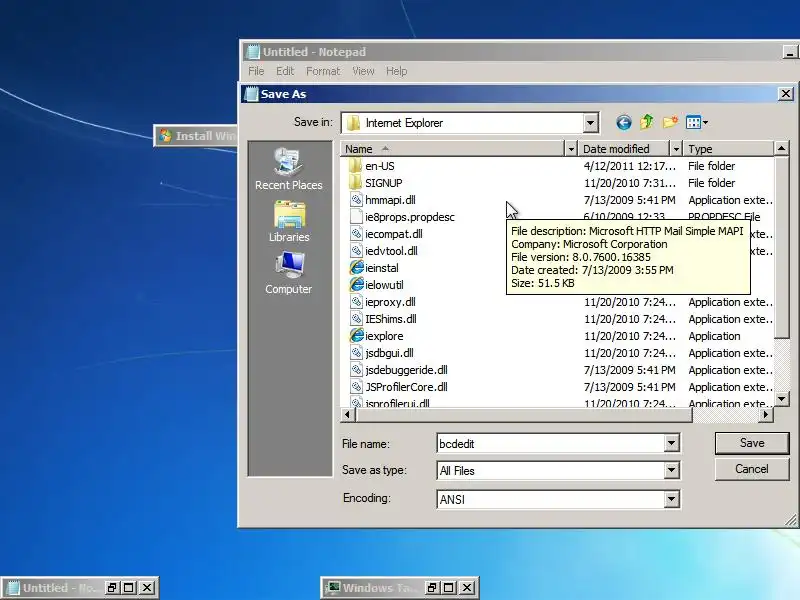This screenshot has height=600, width=800.
Task: Select the jsdebuggeride.dll file icon
Action: point(356,370)
